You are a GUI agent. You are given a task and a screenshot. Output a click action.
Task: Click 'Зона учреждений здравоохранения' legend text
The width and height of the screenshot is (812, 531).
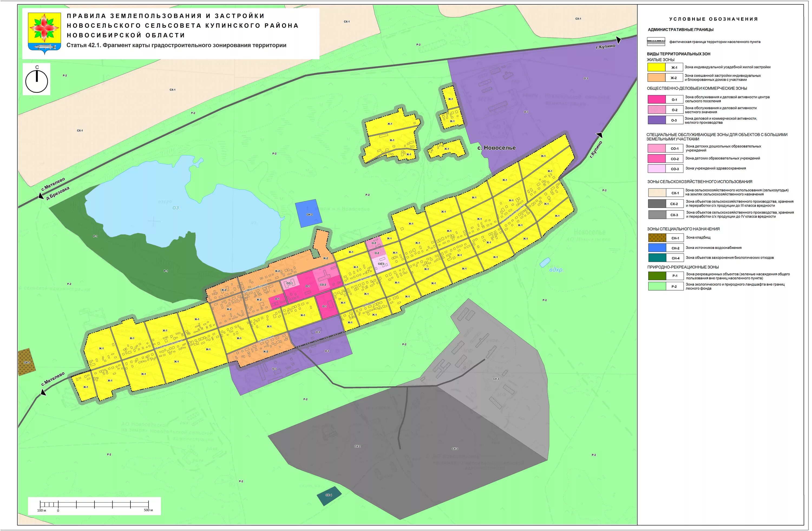pyautogui.click(x=715, y=168)
